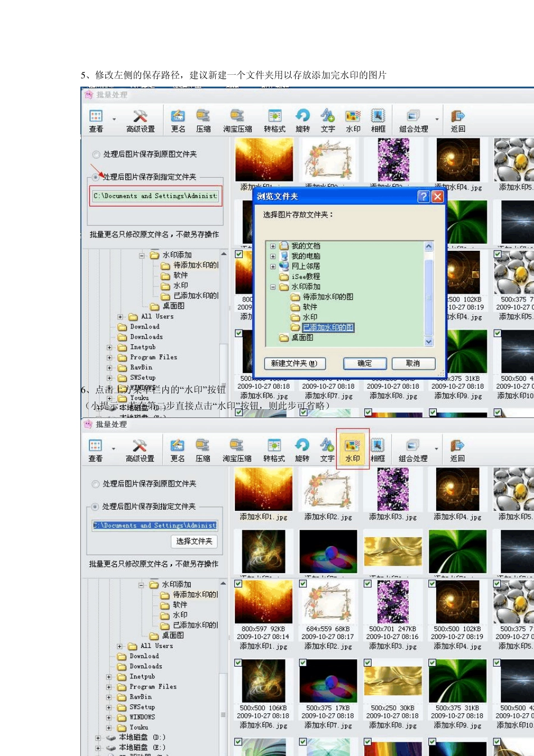Click 新建文件夹(M) button in dialog
Screen dimensions: 534x756
295,363
